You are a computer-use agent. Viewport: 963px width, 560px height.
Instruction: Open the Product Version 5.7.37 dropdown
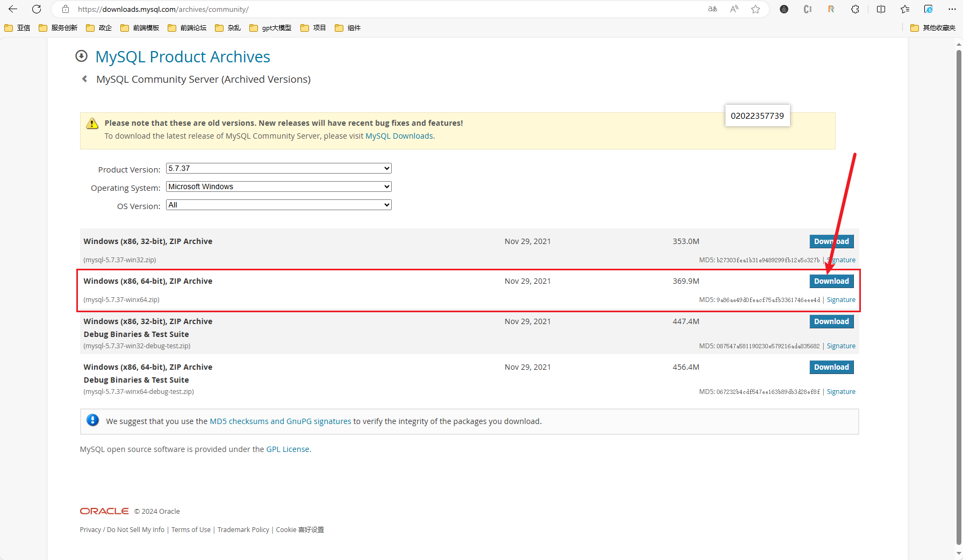pyautogui.click(x=278, y=168)
